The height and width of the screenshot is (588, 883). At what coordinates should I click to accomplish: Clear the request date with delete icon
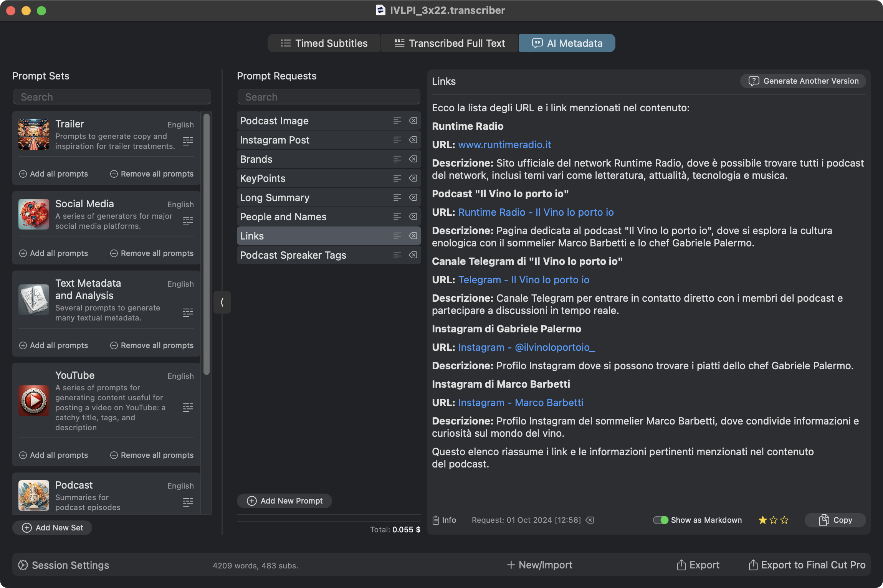click(590, 520)
